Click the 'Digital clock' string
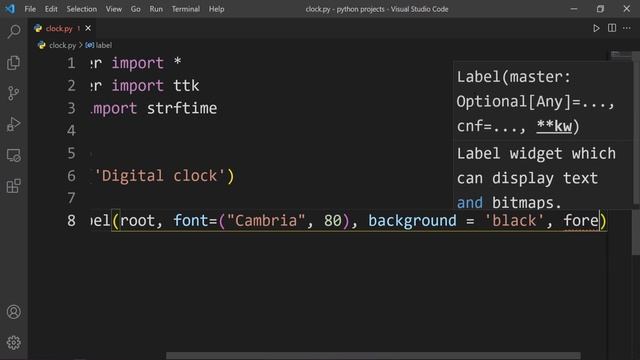The width and height of the screenshot is (640, 360). point(160,176)
